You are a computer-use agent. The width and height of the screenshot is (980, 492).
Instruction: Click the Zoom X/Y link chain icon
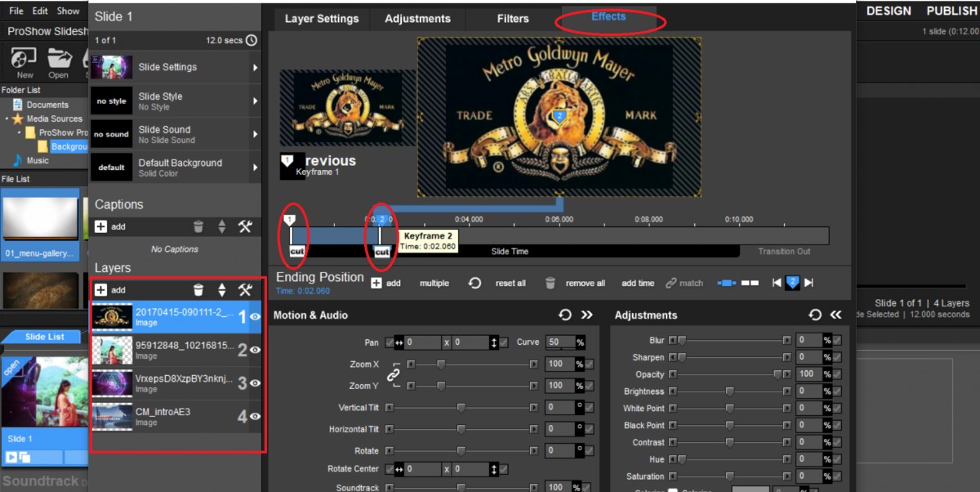(x=394, y=374)
